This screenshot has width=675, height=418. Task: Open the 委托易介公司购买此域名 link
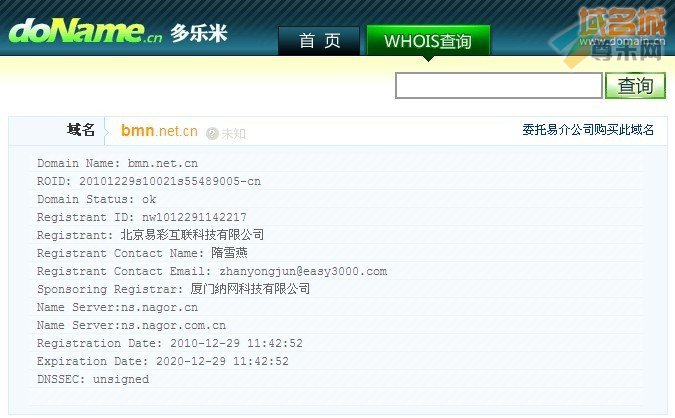588,130
